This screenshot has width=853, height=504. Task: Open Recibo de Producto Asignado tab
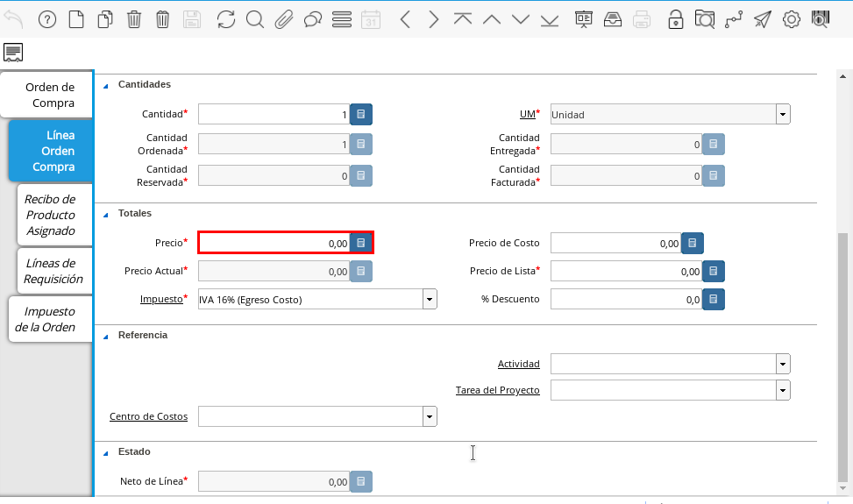[54, 215]
